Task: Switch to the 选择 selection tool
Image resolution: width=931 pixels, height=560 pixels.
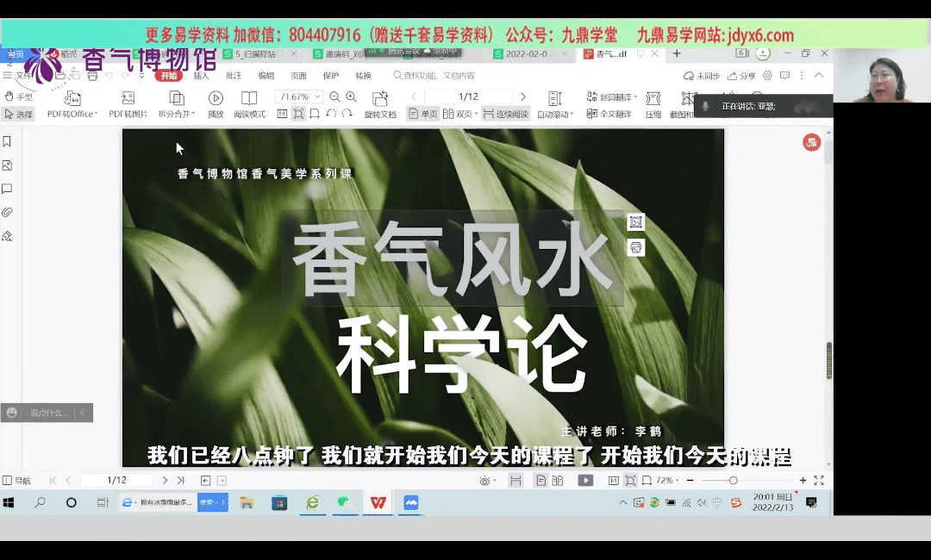Action: [18, 114]
